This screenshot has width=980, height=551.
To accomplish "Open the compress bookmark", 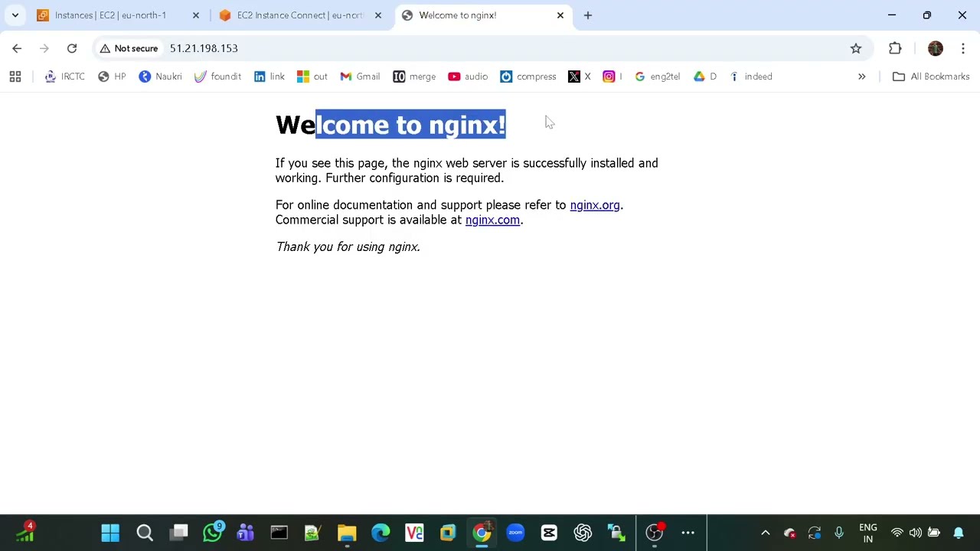I will pyautogui.click(x=528, y=77).
